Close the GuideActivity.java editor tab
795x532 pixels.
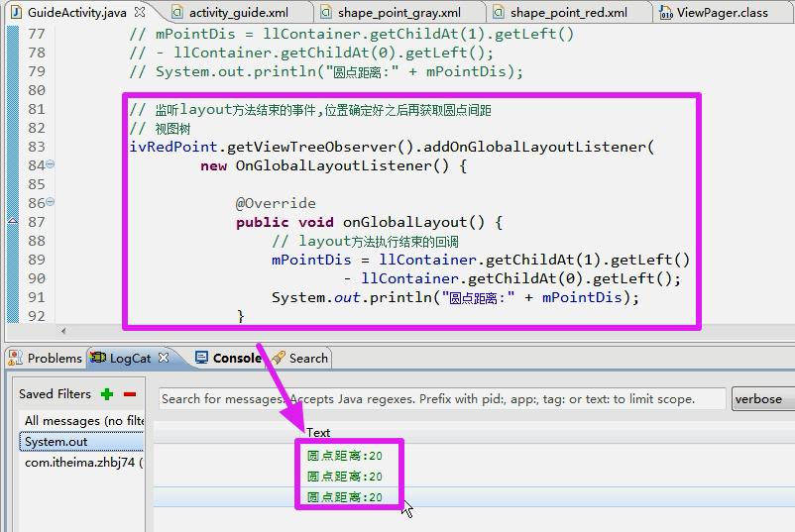pyautogui.click(x=139, y=13)
